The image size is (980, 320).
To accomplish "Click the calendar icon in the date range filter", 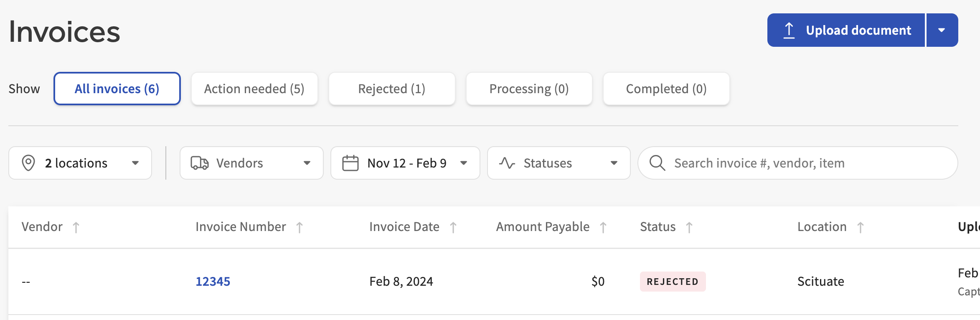I will click(x=350, y=163).
